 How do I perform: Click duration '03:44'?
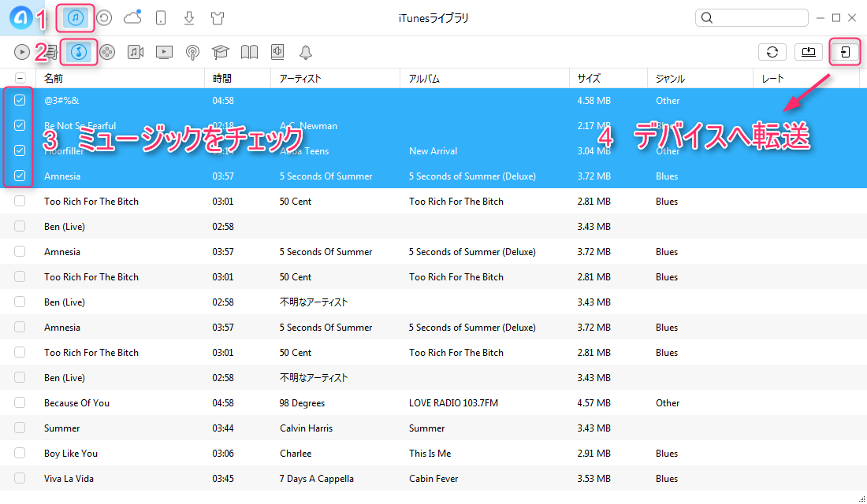223,428
